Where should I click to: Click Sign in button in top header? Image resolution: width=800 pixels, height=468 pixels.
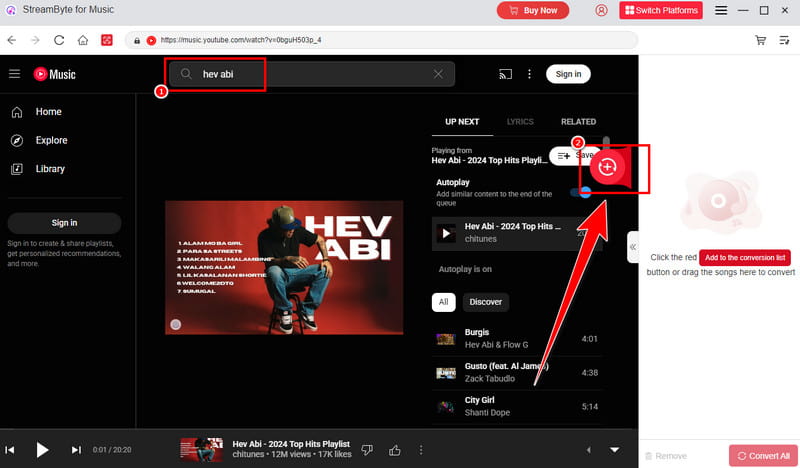tap(568, 74)
